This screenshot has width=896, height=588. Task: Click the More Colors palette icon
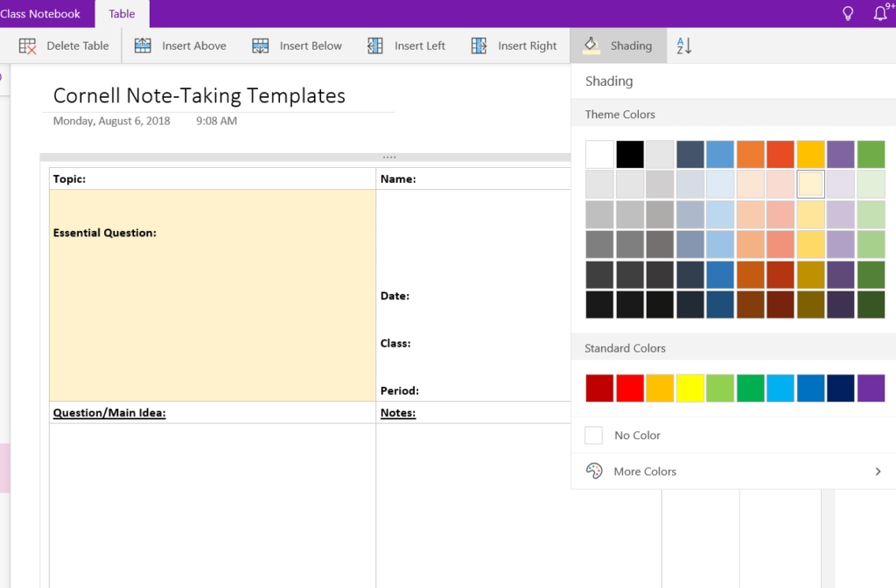594,471
